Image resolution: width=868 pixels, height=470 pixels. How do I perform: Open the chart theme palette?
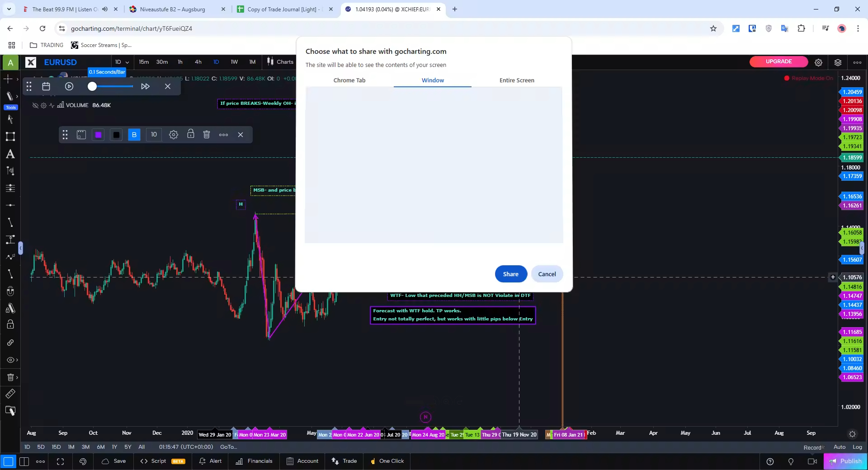83,462
